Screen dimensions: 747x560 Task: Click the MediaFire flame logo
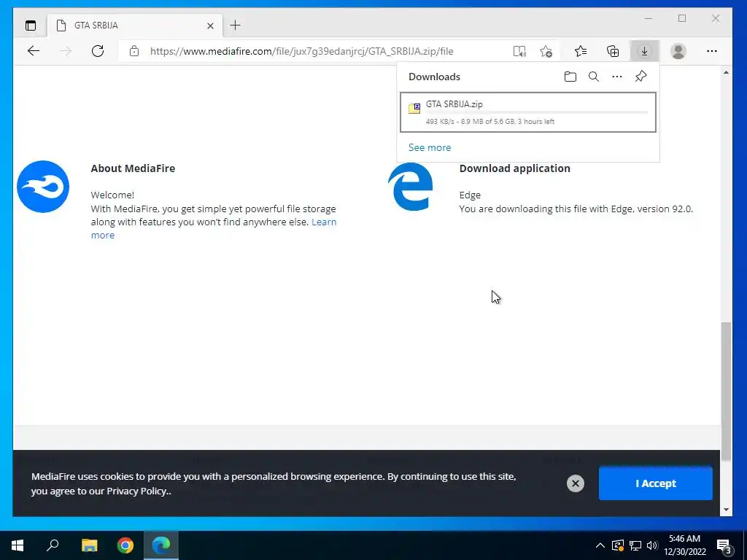coord(43,187)
